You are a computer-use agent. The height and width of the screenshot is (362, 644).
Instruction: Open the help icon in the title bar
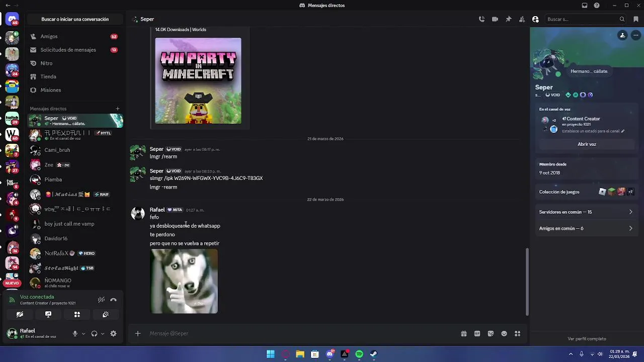597,6
